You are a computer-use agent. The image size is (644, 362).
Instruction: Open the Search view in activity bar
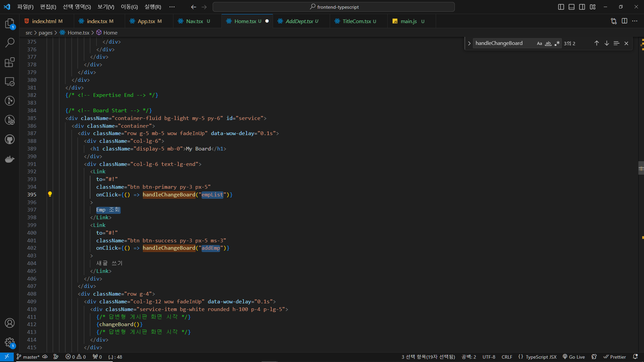(10, 43)
